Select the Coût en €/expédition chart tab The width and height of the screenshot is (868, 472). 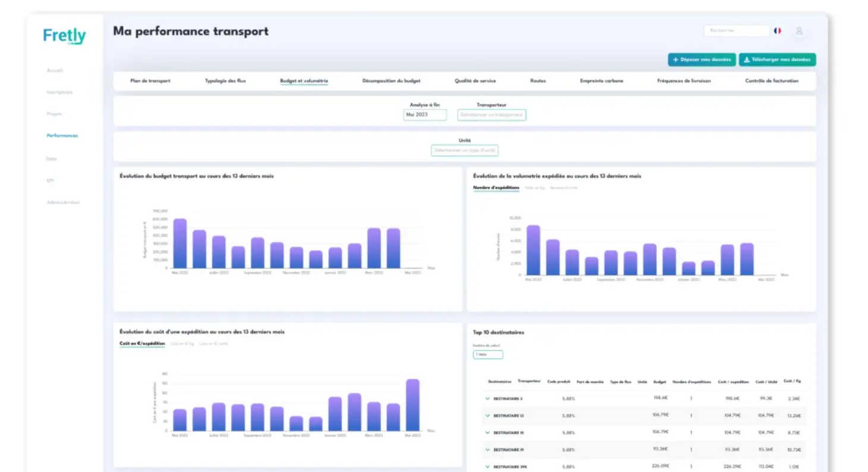click(x=142, y=344)
